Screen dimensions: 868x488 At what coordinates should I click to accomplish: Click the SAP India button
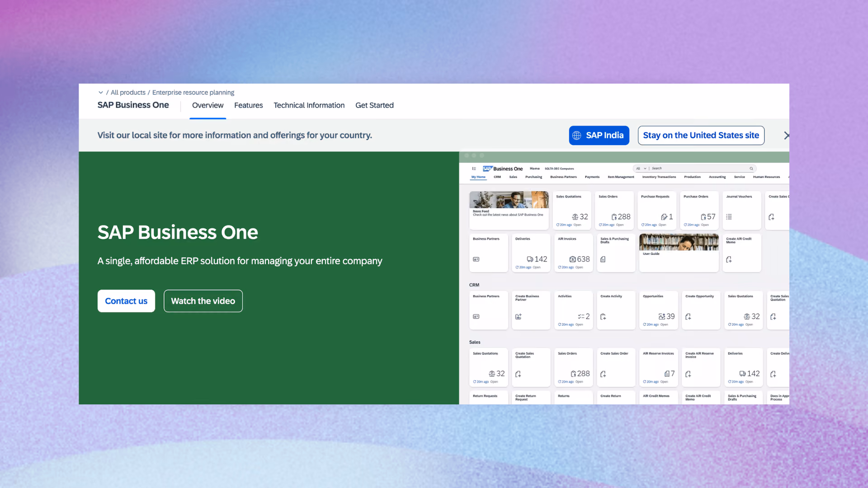(x=599, y=136)
